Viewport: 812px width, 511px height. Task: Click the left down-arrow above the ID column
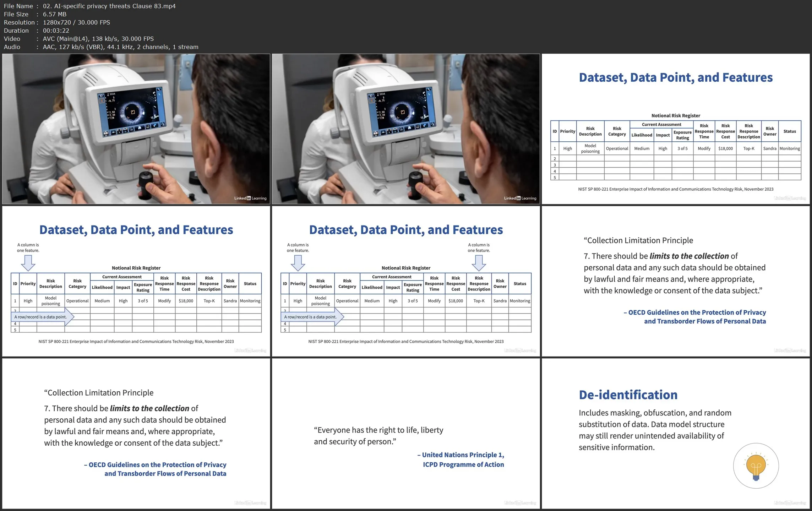(28, 263)
